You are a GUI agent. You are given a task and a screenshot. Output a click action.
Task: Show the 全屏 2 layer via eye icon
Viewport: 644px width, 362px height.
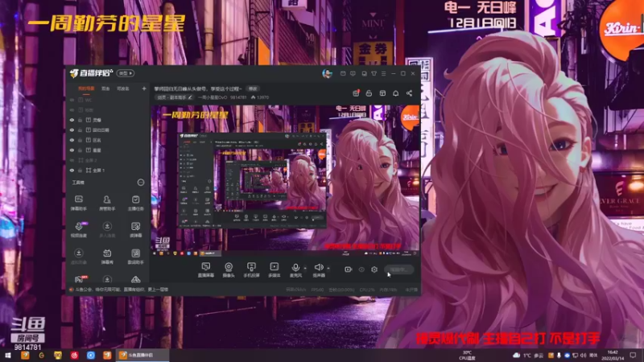(x=72, y=160)
